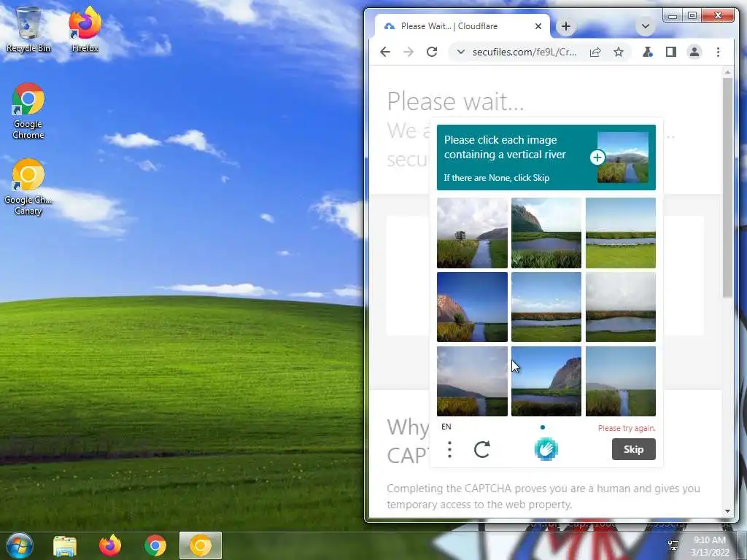The image size is (747, 560).
Task: Click the scrollbar down arrow
Action: pos(727,511)
